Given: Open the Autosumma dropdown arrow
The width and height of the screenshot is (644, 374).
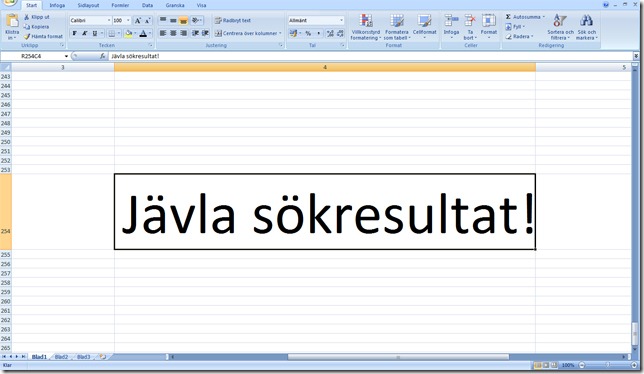Looking at the screenshot, I should click(543, 17).
